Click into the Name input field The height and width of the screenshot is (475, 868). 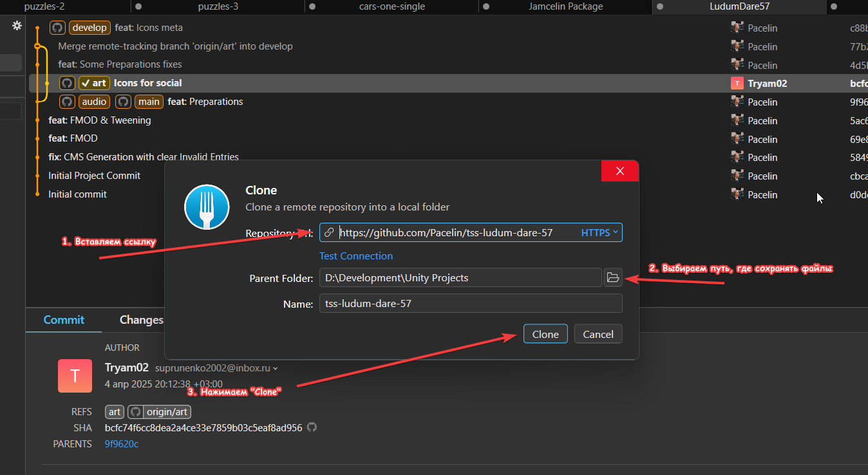pyautogui.click(x=470, y=303)
